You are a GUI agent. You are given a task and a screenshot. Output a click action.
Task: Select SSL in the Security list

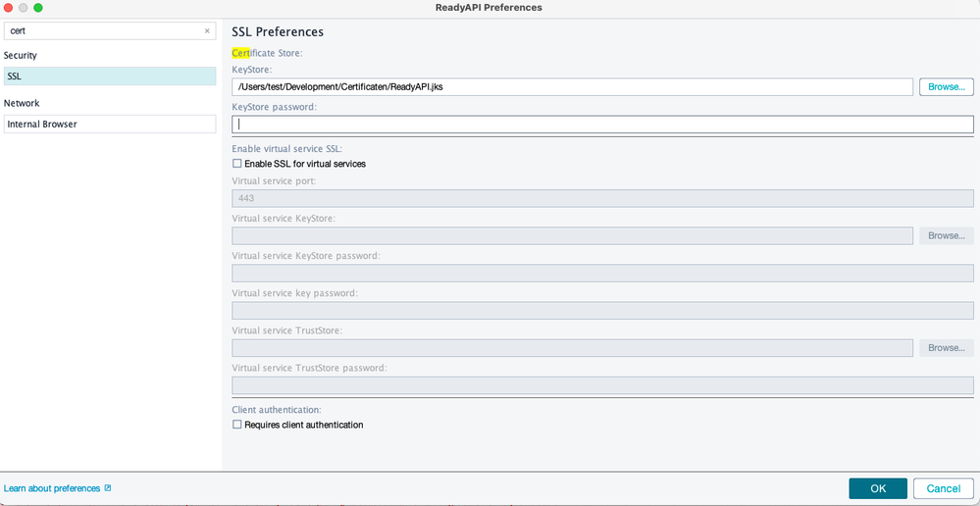tap(110, 76)
